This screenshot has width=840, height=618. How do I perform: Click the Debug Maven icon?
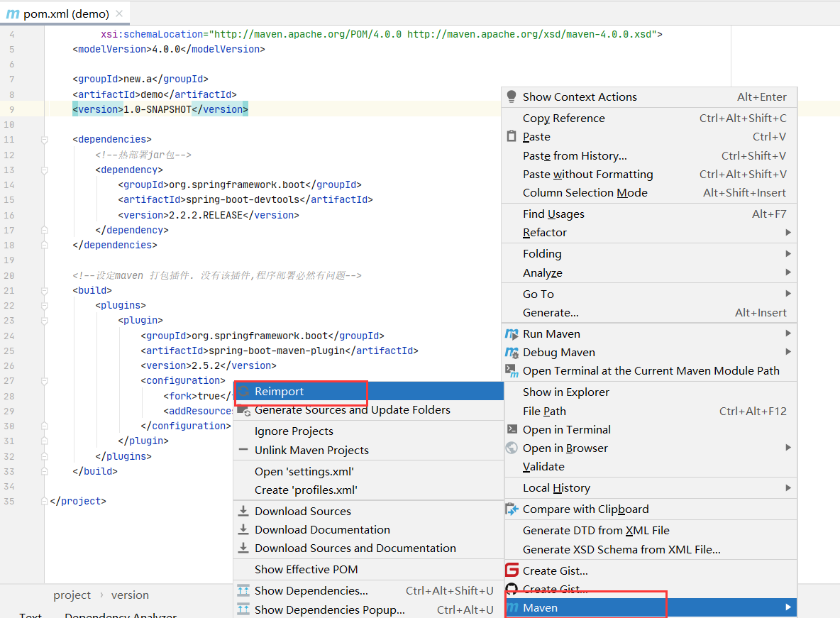(512, 353)
